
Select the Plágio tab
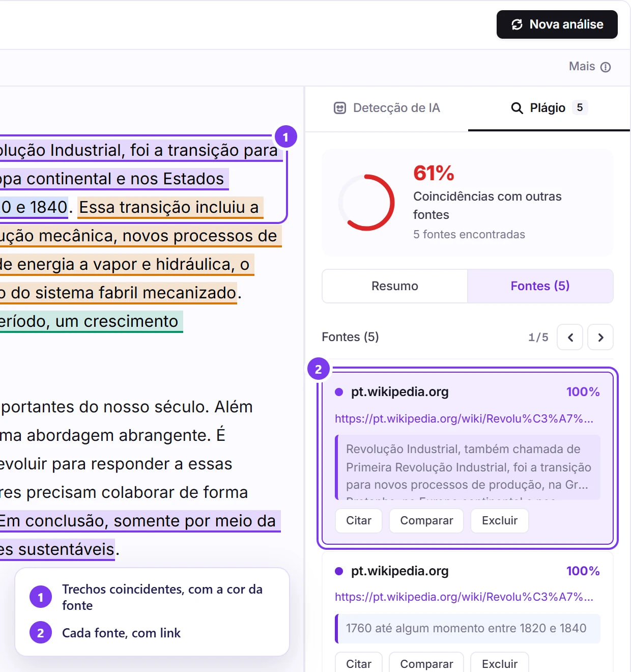pyautogui.click(x=549, y=108)
